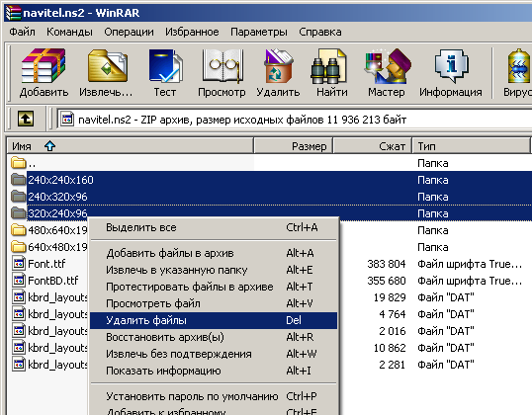Select the Font.ttf file name
The width and height of the screenshot is (532, 415).
46,264
